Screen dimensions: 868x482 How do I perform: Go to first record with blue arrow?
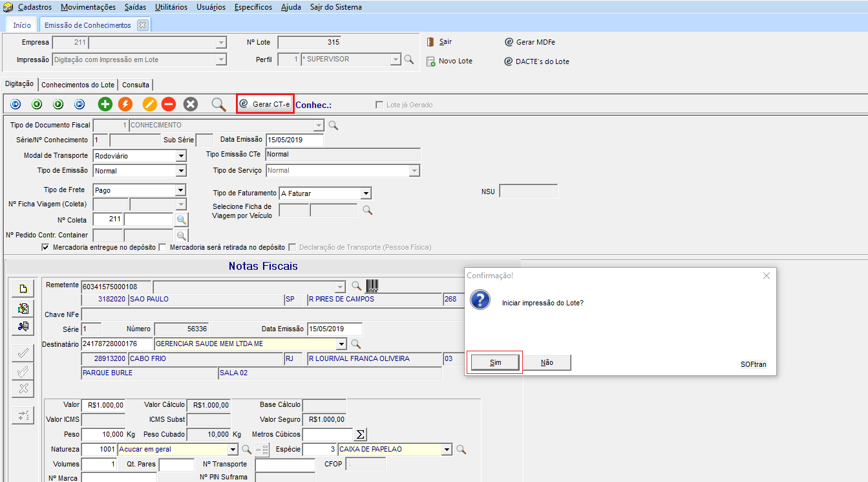pyautogui.click(x=16, y=104)
